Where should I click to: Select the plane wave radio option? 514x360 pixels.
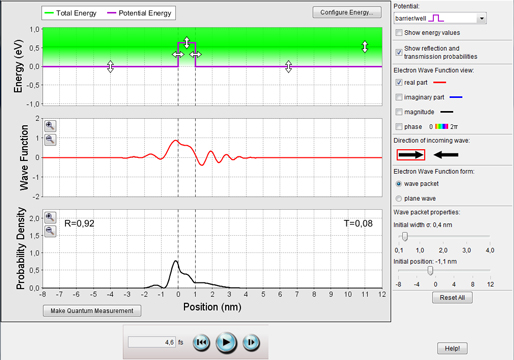398,198
